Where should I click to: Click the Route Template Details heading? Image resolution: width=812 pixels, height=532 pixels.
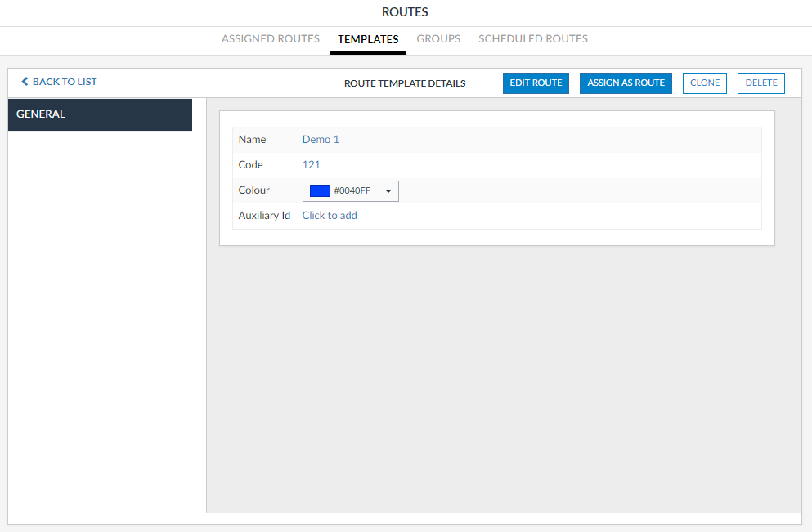point(405,83)
